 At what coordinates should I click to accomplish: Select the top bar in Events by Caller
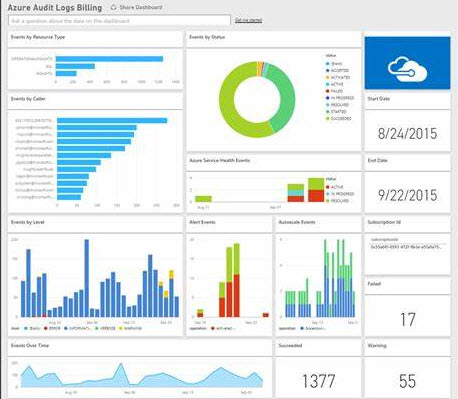click(x=112, y=120)
